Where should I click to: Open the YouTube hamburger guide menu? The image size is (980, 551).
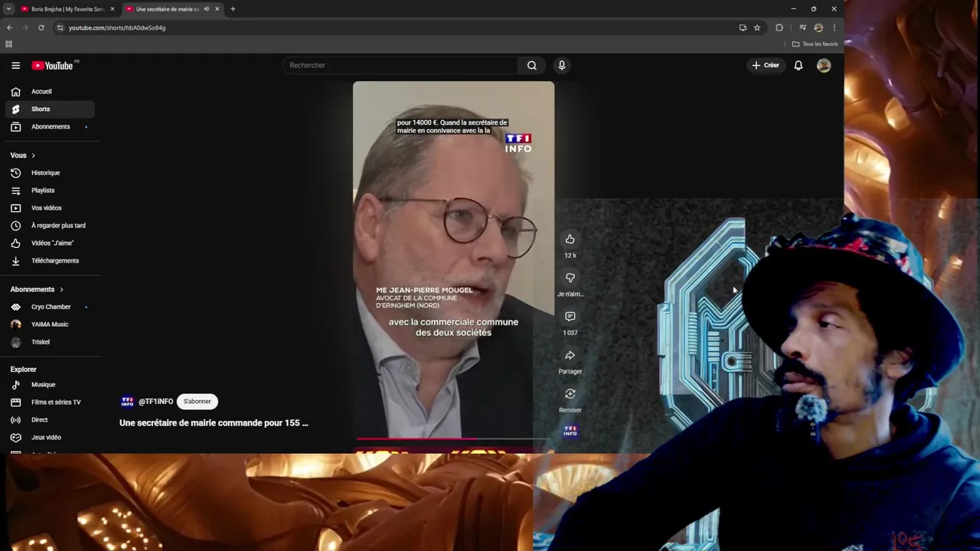pos(15,65)
